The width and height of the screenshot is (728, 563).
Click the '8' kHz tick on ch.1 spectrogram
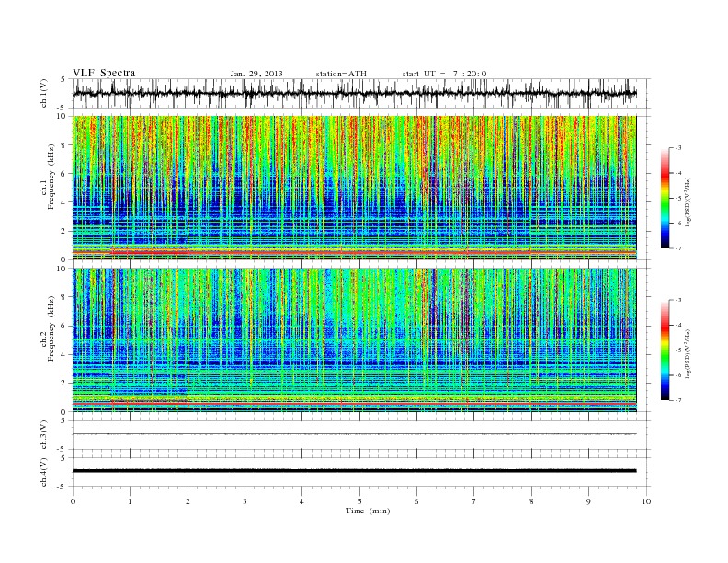(64, 145)
